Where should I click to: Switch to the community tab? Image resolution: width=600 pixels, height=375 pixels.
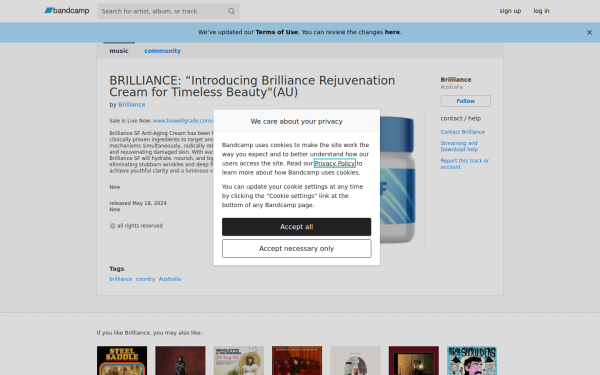[x=162, y=51]
